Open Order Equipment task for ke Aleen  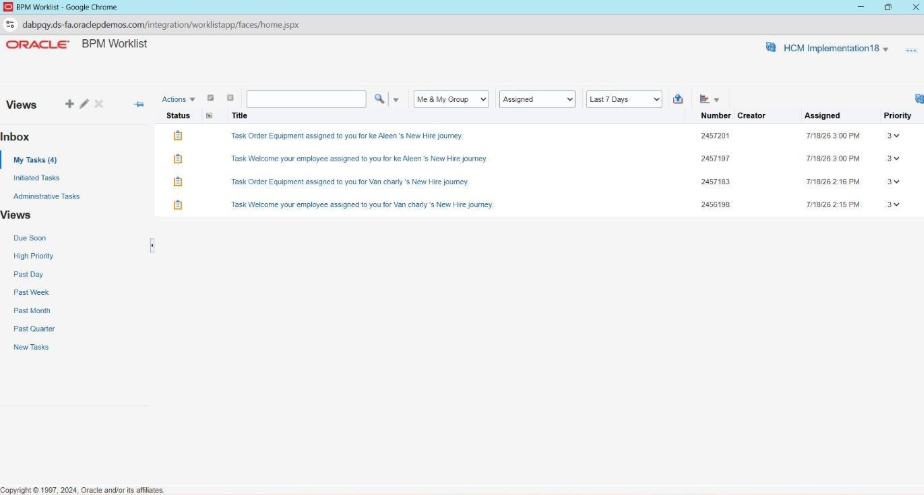[x=346, y=136]
